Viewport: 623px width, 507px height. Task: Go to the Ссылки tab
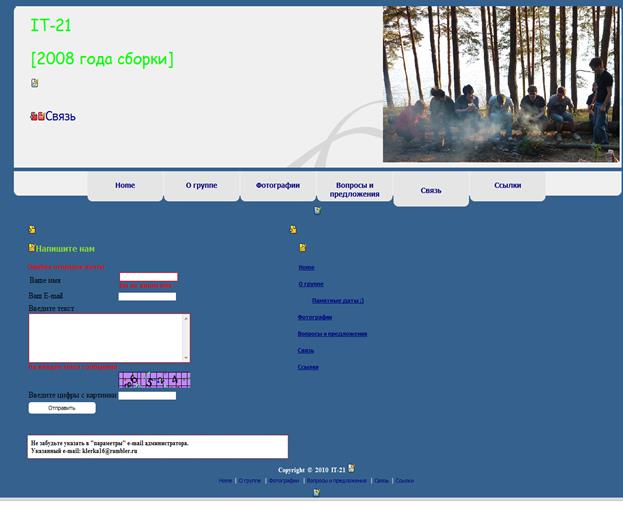tap(508, 186)
